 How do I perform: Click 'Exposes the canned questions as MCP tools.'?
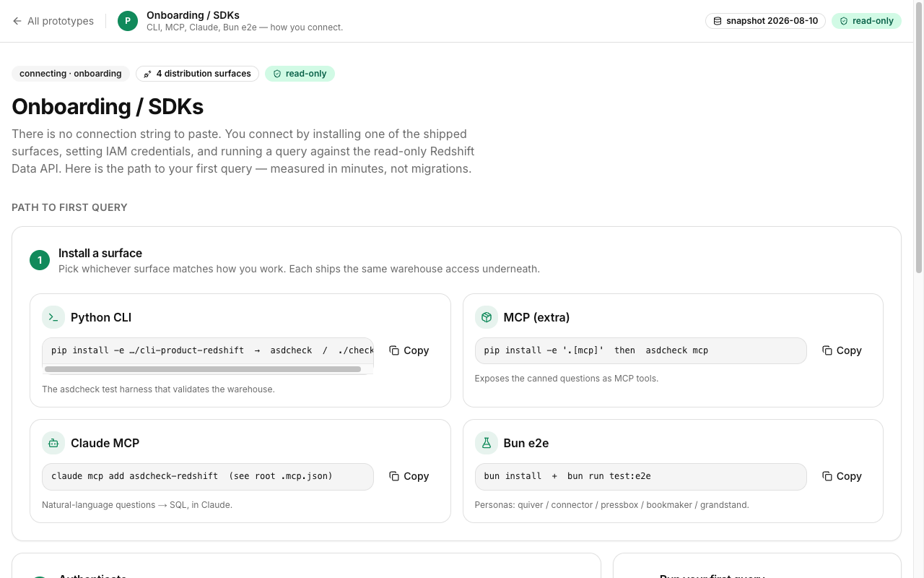point(567,378)
